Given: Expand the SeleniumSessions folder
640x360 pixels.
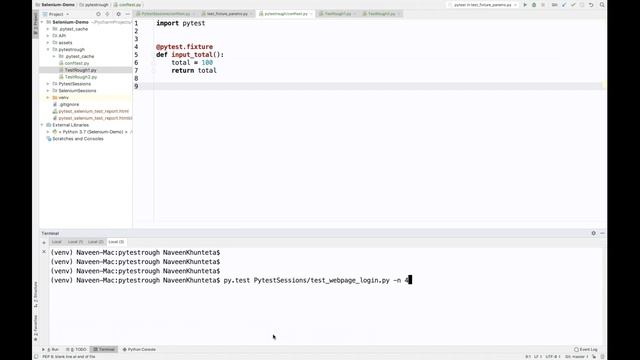Looking at the screenshot, I should (48, 91).
